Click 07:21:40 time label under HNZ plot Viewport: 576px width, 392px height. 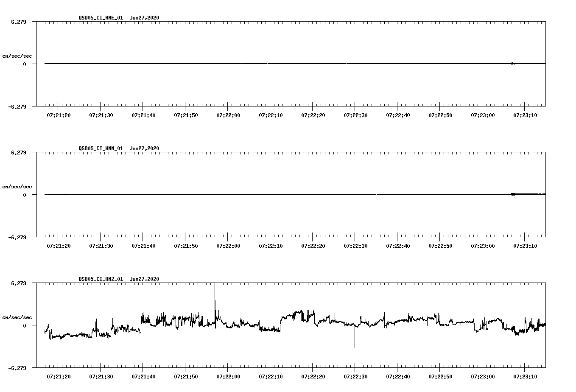[143, 376]
